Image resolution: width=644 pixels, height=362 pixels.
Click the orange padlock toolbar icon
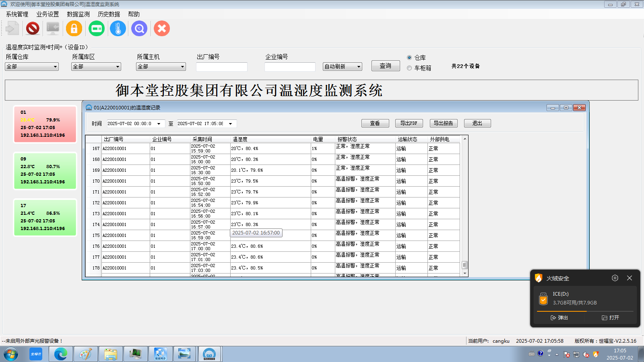(x=74, y=29)
